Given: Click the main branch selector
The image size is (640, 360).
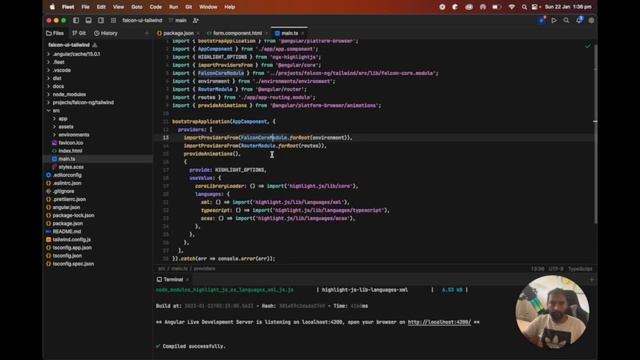Looking at the screenshot, I should 178,20.
